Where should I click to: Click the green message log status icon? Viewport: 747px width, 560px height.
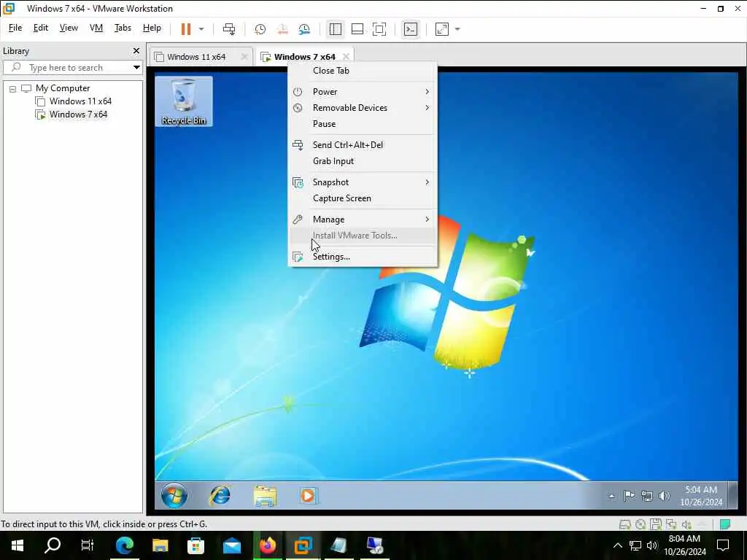[x=725, y=524]
